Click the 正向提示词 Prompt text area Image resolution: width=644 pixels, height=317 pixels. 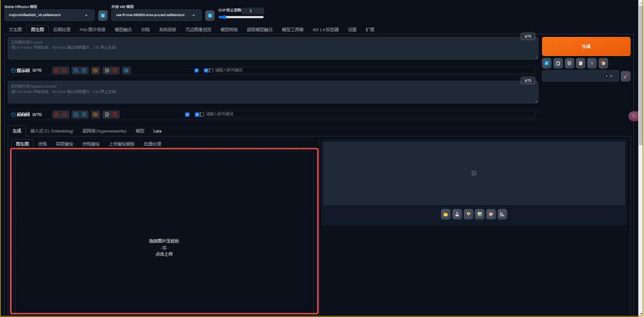(x=273, y=48)
